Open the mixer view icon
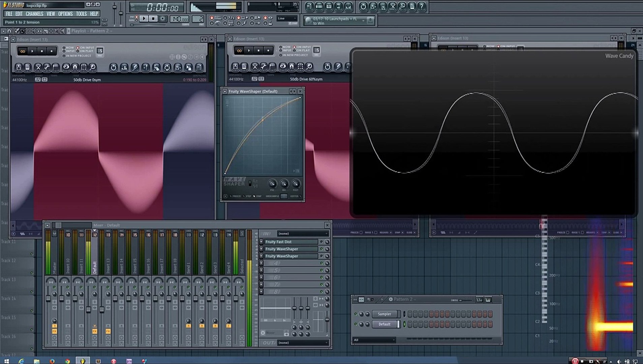The width and height of the screenshot is (643, 364). point(348,6)
